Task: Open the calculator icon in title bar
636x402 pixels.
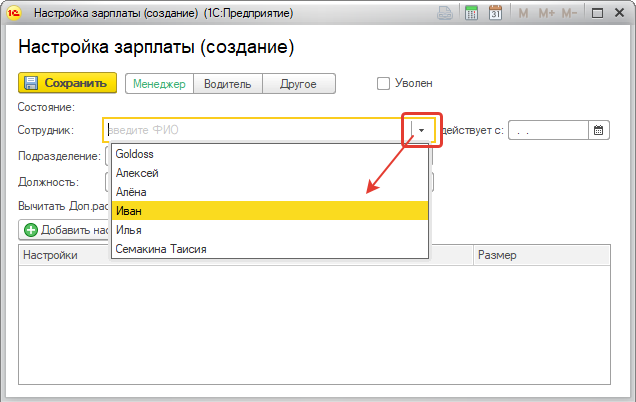Action: [471, 13]
